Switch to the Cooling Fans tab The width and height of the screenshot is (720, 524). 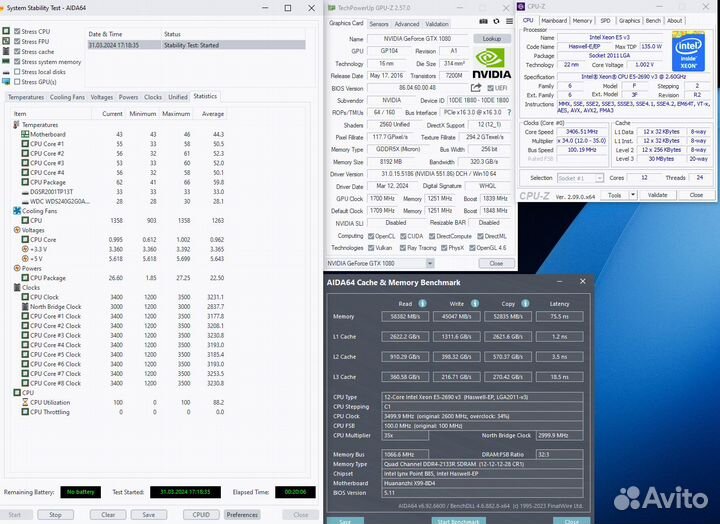coord(67,97)
